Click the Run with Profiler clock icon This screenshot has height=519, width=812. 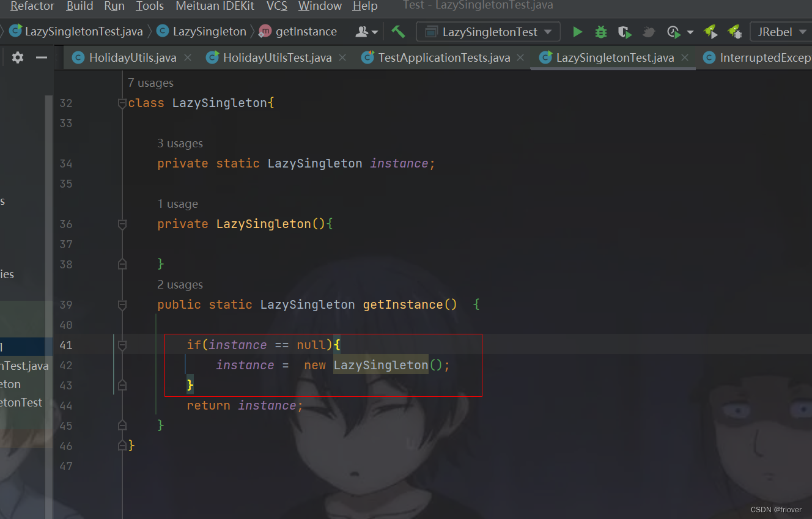pyautogui.click(x=673, y=32)
